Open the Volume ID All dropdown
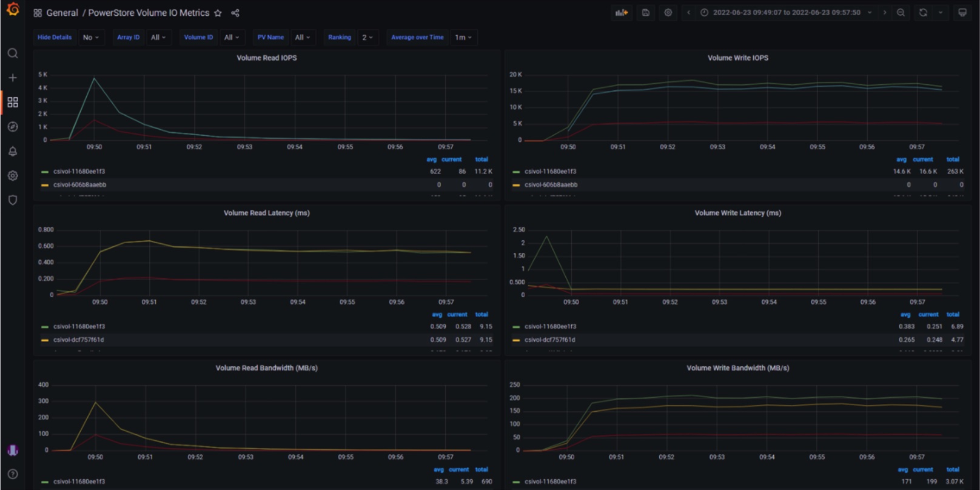This screenshot has width=980, height=490. 232,37
